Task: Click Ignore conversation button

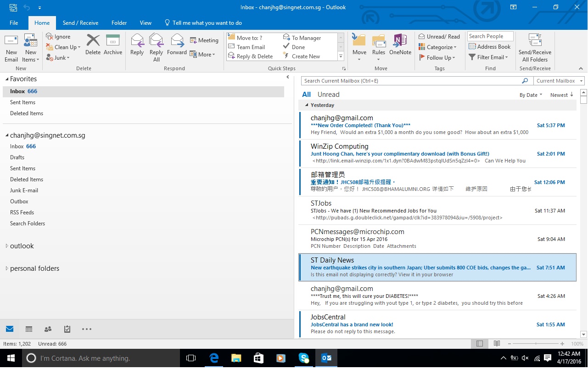Action: [58, 37]
